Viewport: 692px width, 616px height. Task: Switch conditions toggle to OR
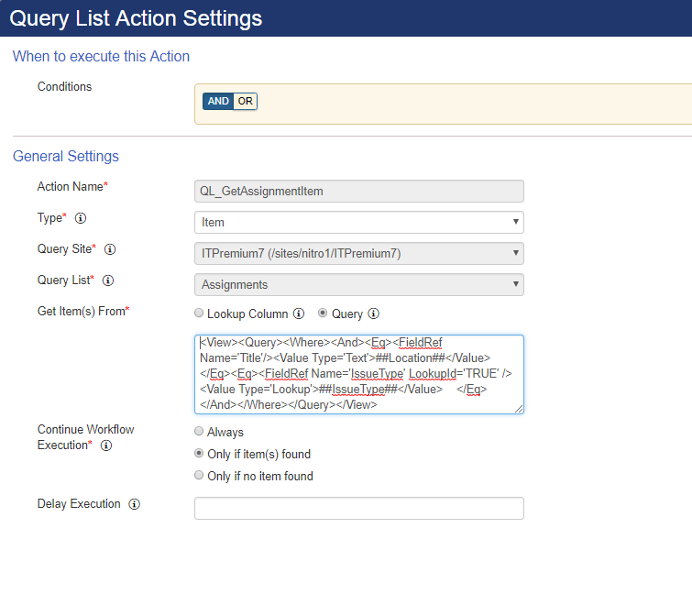(x=245, y=101)
